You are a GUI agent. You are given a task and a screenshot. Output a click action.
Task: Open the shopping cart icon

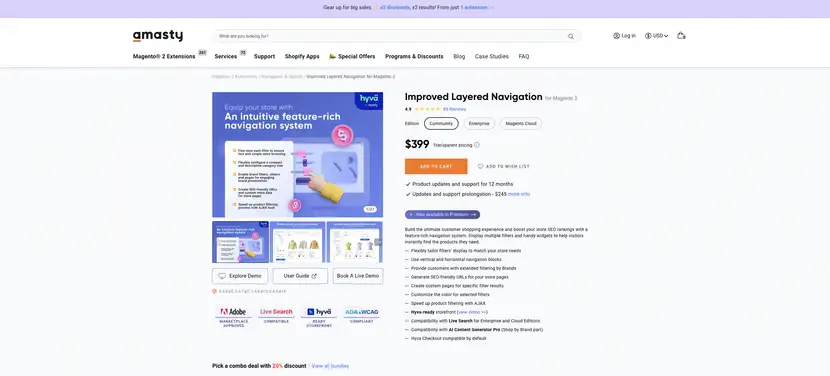click(x=681, y=35)
